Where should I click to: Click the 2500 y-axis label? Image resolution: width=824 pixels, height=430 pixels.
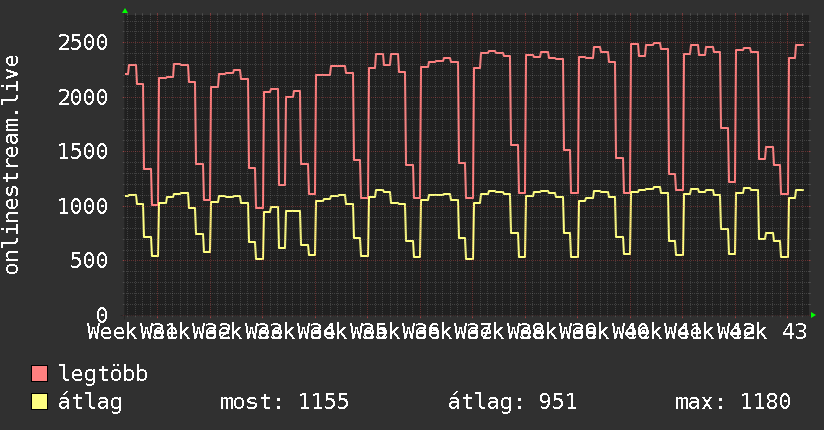(x=83, y=43)
